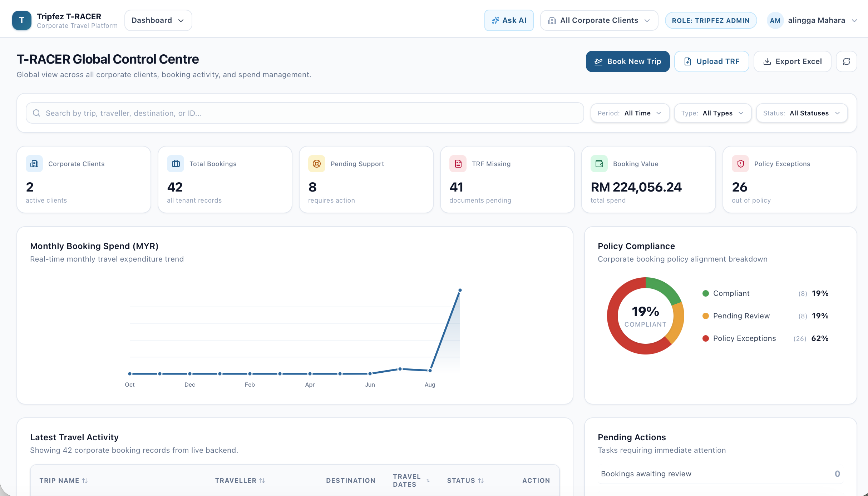Screen dimensions: 868x496
Task: Click the orange Pending Review legend dot
Action: click(x=705, y=316)
